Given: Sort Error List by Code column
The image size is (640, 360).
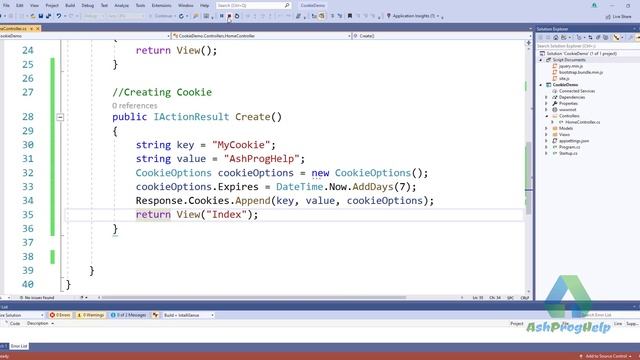Looking at the screenshot, I should [x=15, y=323].
